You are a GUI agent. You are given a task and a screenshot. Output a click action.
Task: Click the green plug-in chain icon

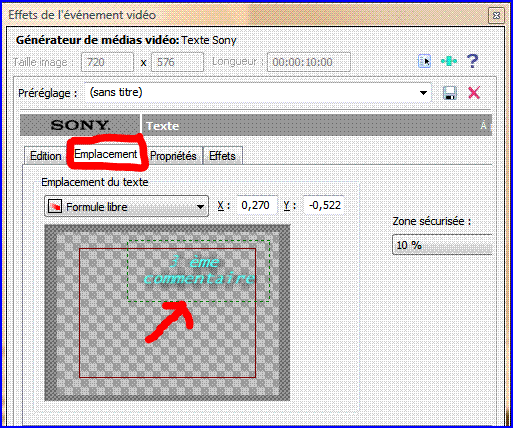coord(449,61)
